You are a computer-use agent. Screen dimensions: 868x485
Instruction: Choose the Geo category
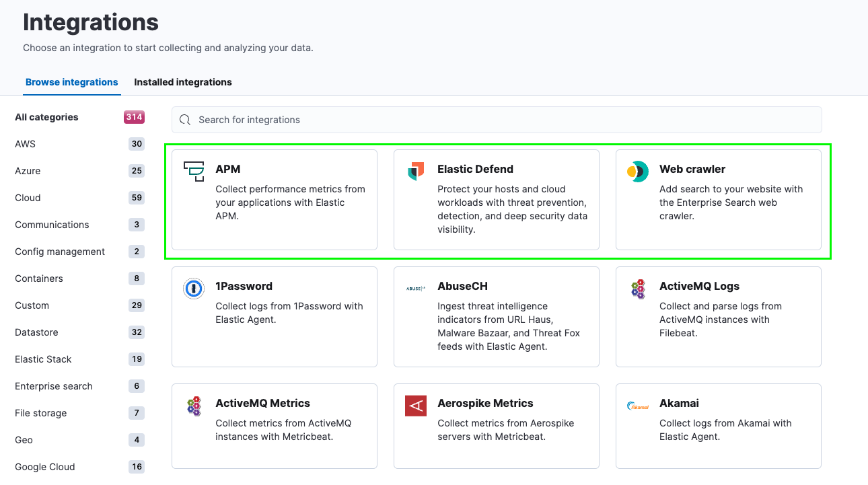[x=24, y=440]
